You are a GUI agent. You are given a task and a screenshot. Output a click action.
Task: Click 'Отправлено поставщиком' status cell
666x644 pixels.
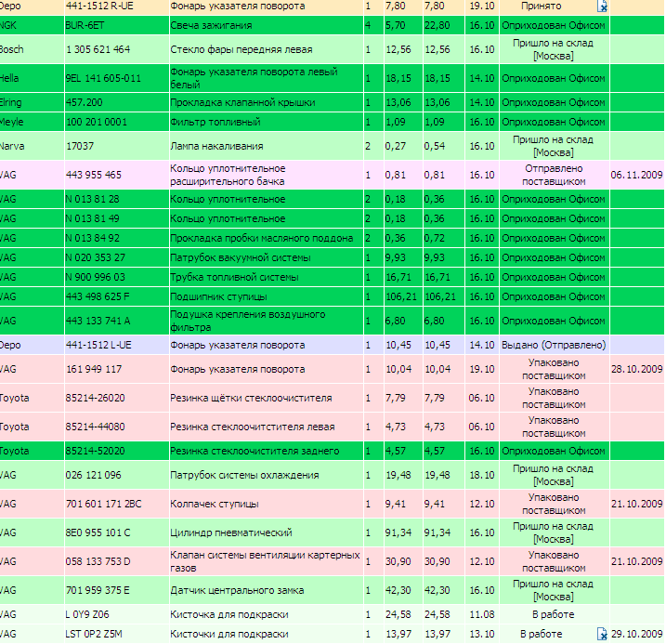tap(554, 175)
